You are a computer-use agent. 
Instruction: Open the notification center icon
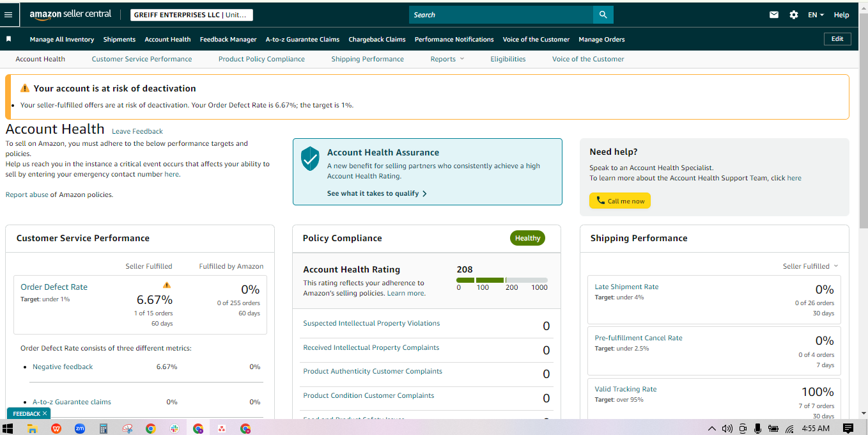click(848, 429)
